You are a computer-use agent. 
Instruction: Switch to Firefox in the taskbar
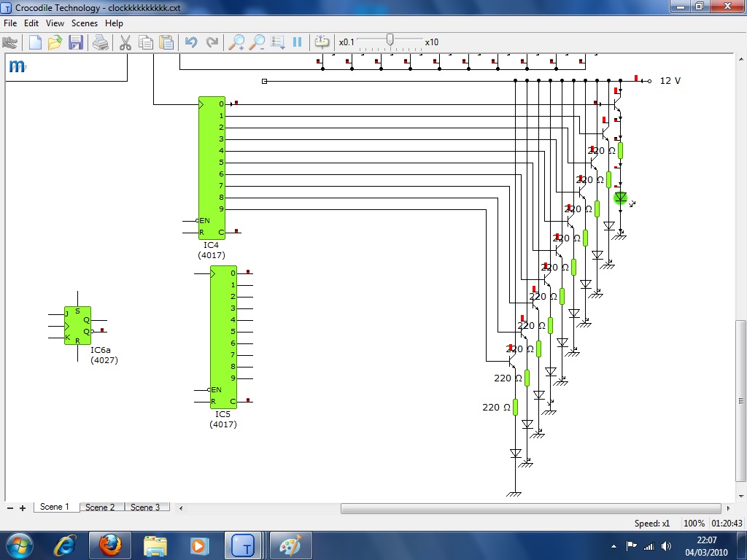[x=110, y=545]
